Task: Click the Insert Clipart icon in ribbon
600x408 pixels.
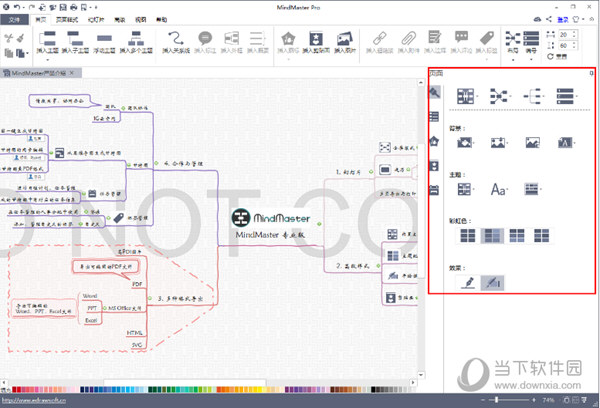Action: pos(316,39)
